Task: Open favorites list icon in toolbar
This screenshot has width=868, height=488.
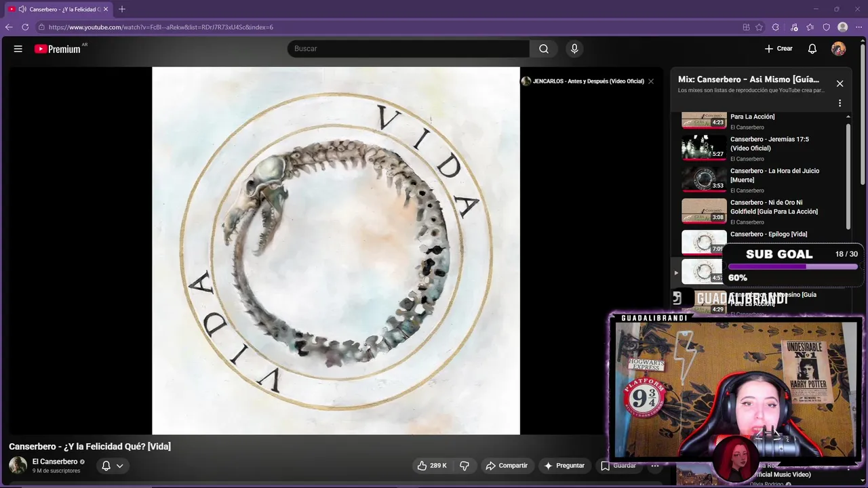Action: pyautogui.click(x=810, y=27)
